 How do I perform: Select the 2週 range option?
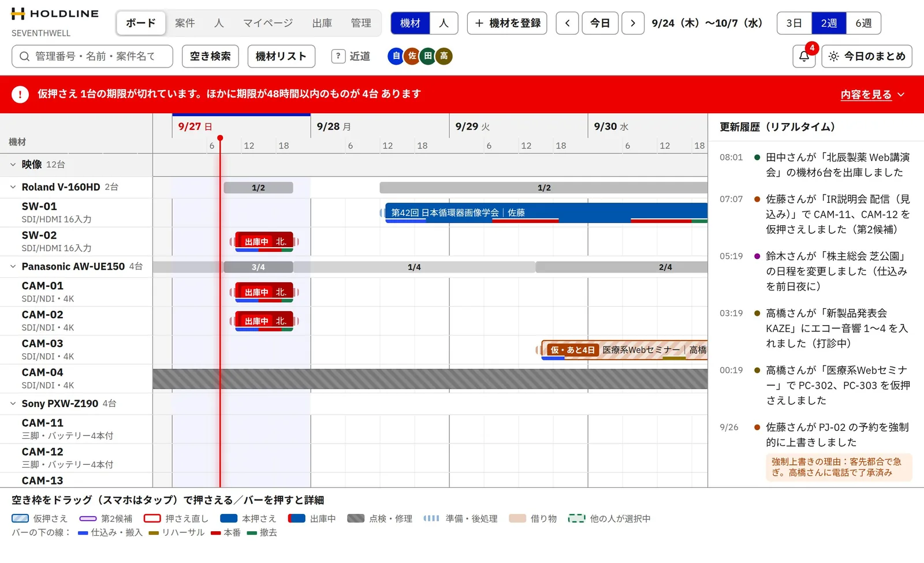[829, 23]
